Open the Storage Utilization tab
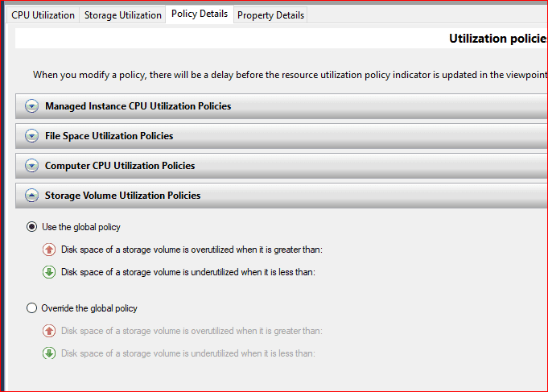The width and height of the screenshot is (548, 392). click(x=122, y=15)
